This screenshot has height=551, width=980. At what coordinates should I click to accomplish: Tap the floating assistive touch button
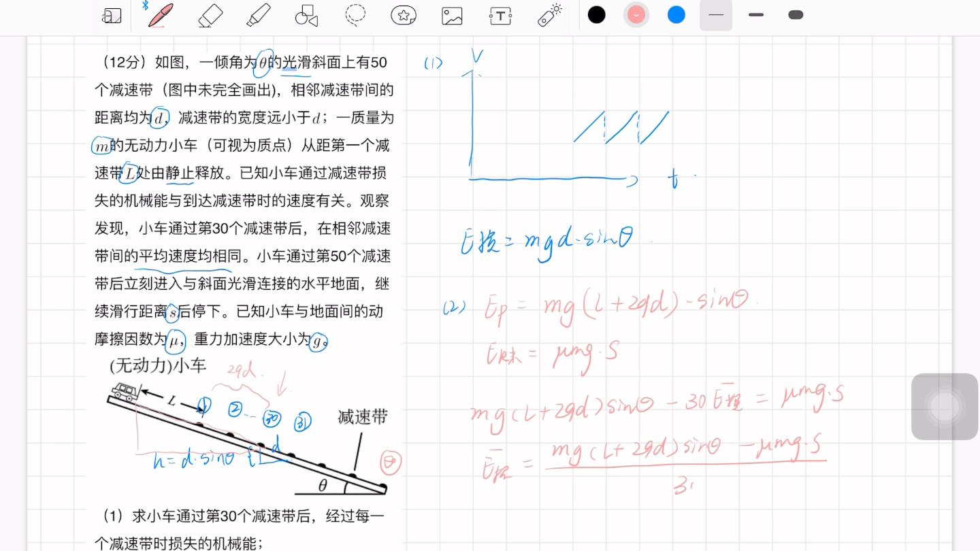(x=945, y=407)
